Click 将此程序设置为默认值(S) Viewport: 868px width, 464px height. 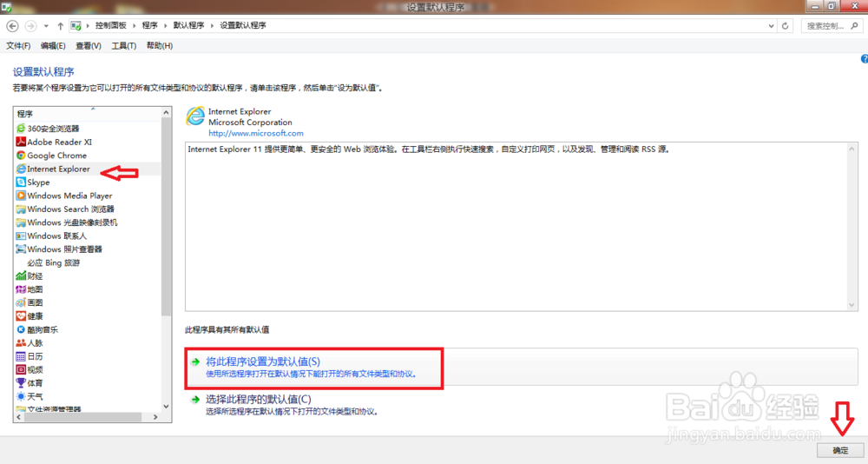(263, 361)
